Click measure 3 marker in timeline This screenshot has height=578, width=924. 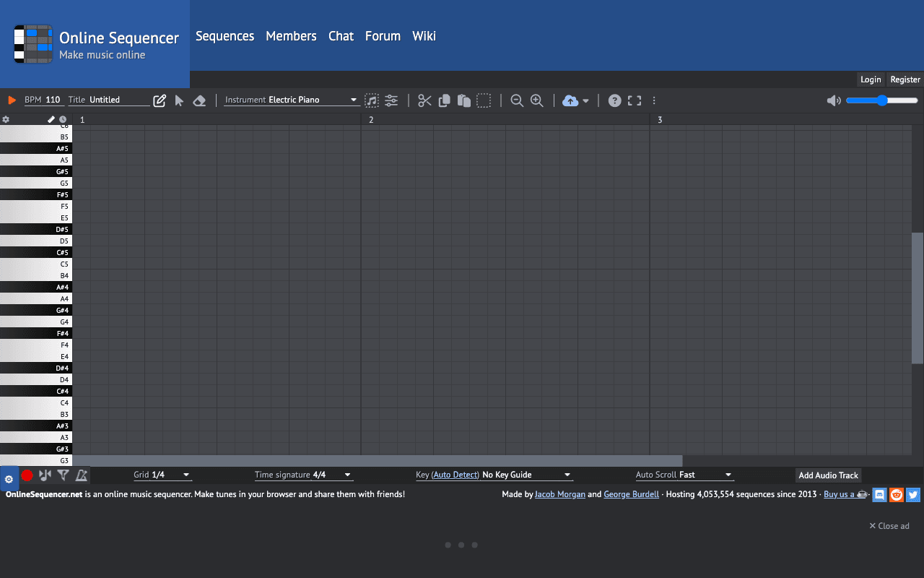click(x=660, y=119)
